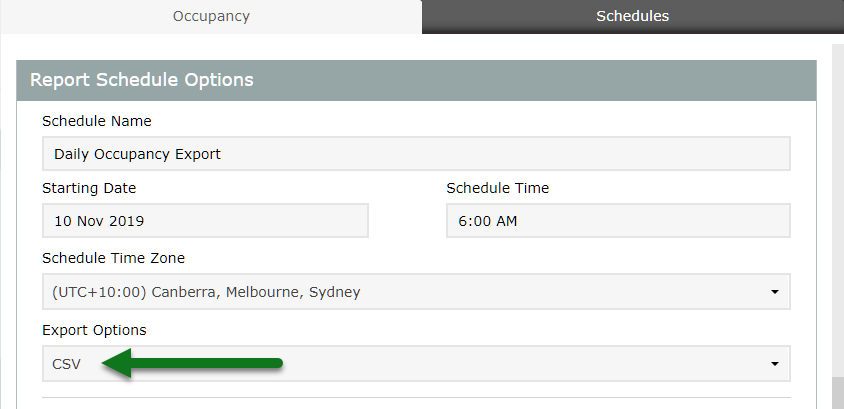Click the Starting Date field

point(205,221)
